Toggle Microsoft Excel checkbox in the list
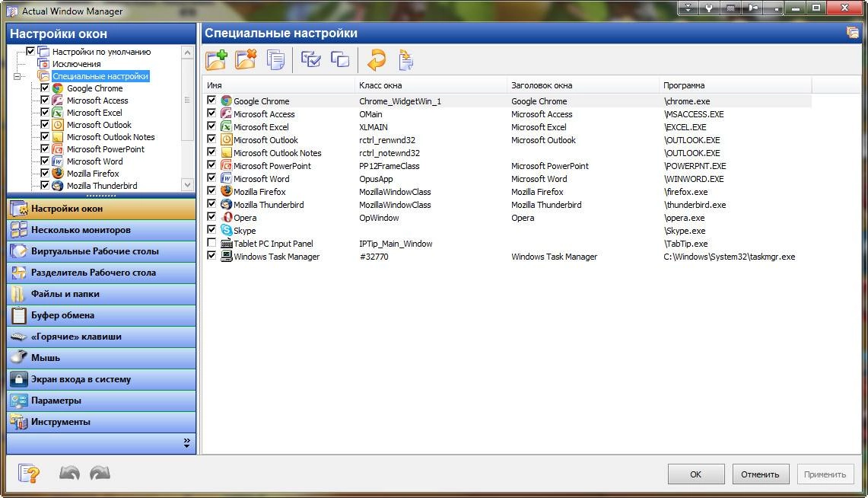The width and height of the screenshot is (868, 498). pos(211,126)
